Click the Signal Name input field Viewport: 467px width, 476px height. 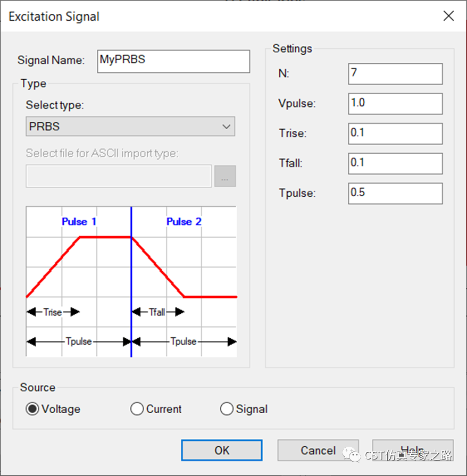click(173, 61)
